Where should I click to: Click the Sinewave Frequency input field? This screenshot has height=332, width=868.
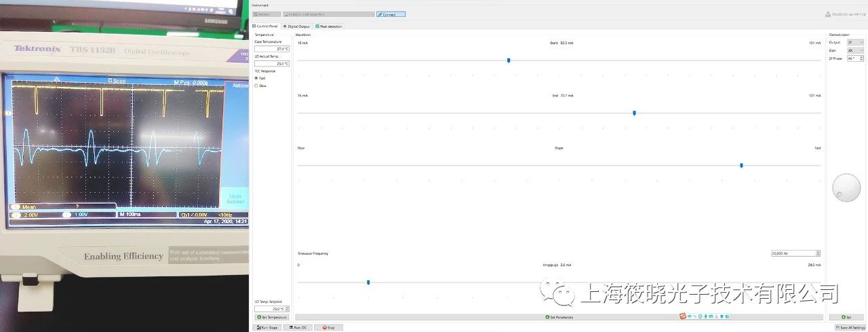click(793, 253)
